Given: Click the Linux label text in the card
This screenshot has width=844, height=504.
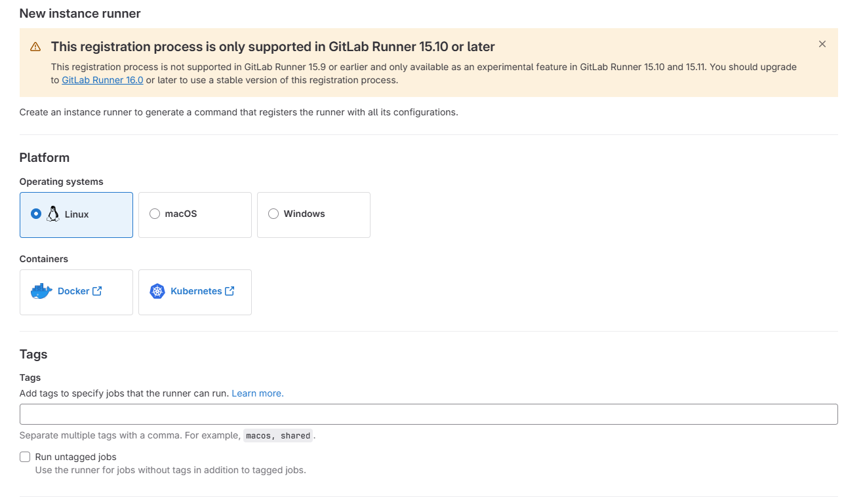Looking at the screenshot, I should tap(77, 214).
